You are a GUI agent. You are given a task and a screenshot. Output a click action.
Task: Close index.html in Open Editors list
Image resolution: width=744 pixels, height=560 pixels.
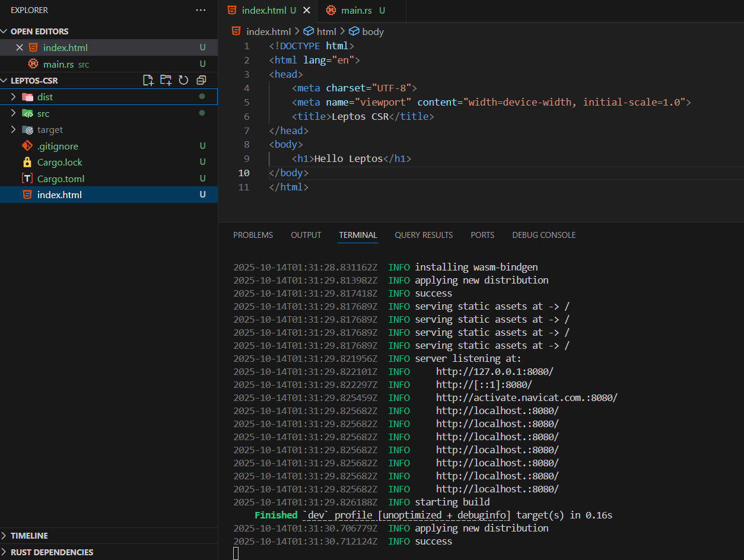pos(20,47)
